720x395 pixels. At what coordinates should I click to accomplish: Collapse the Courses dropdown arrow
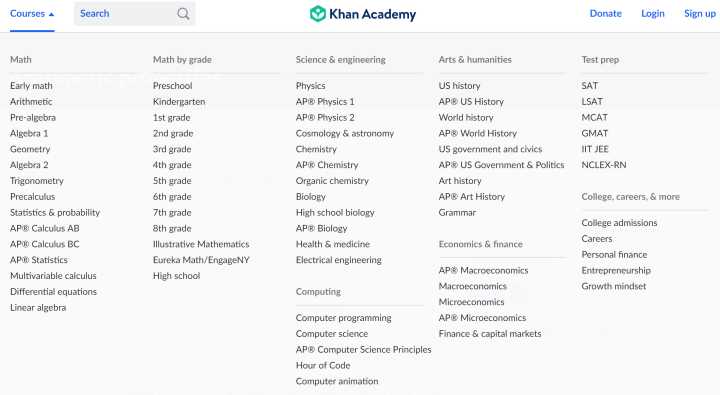(x=51, y=14)
